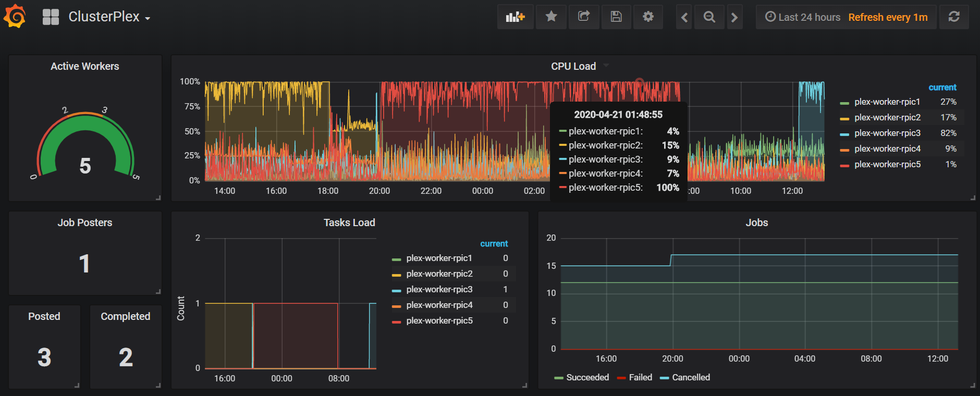The height and width of the screenshot is (396, 980).
Task: Open the Active Workers panel menu
Action: pyautogui.click(x=84, y=66)
